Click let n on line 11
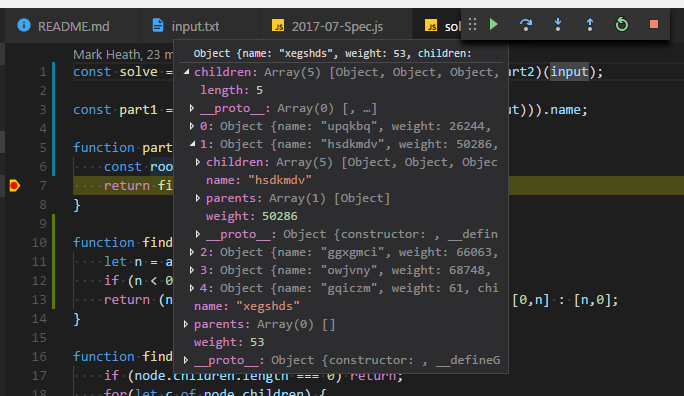This screenshot has width=684, height=396. (x=123, y=262)
